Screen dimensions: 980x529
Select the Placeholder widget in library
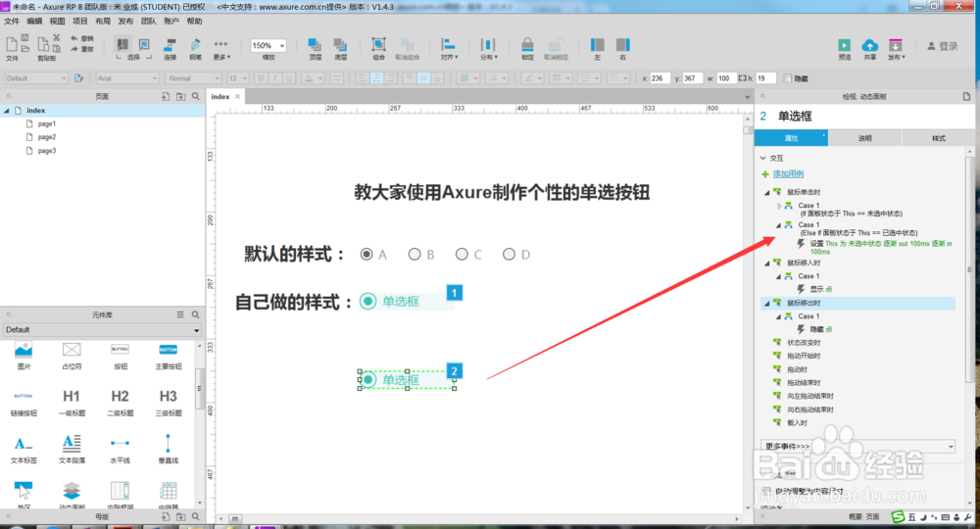click(x=72, y=356)
